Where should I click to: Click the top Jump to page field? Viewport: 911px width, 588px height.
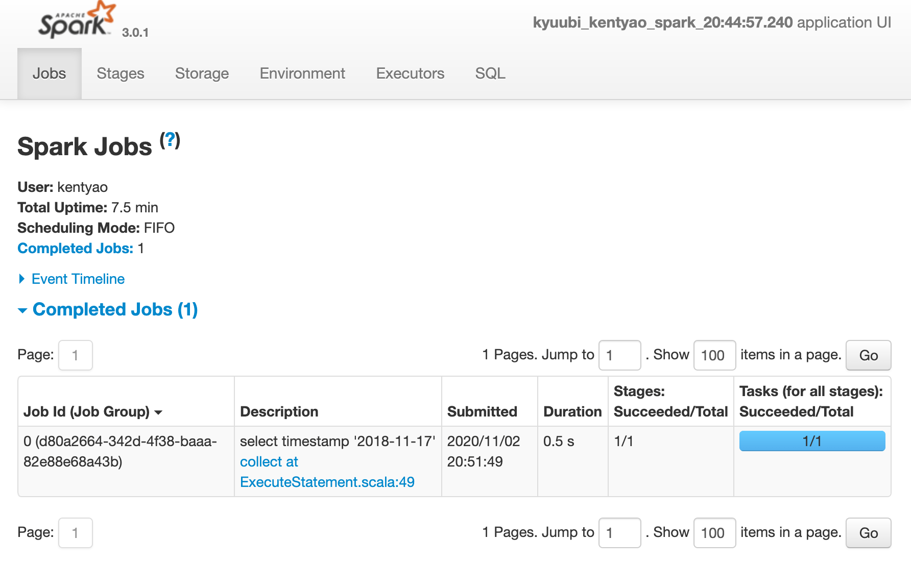pos(619,355)
